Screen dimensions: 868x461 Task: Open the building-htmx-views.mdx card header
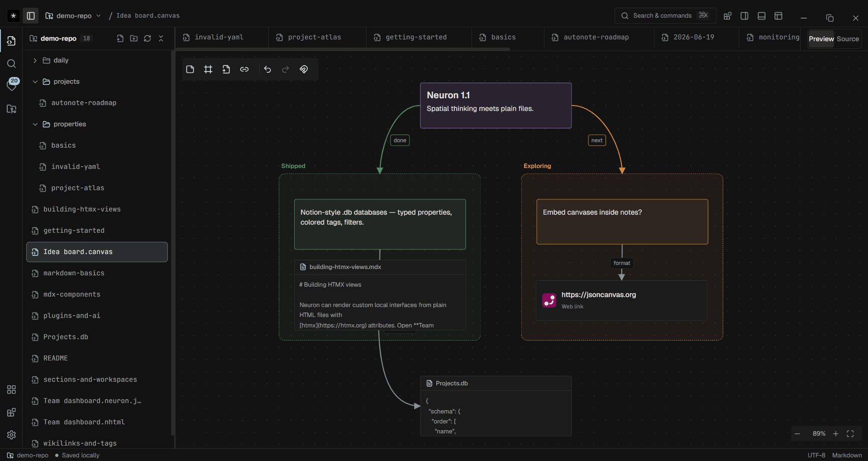tap(380, 267)
